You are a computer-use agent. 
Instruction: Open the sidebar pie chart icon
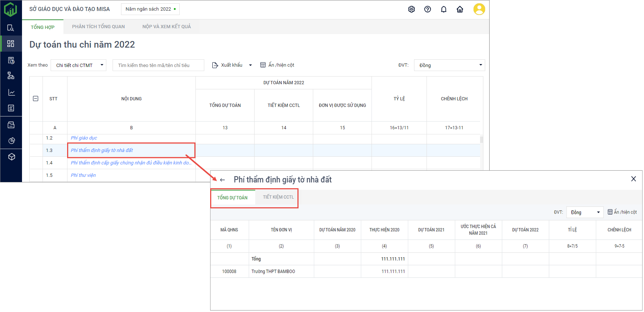tap(11, 141)
